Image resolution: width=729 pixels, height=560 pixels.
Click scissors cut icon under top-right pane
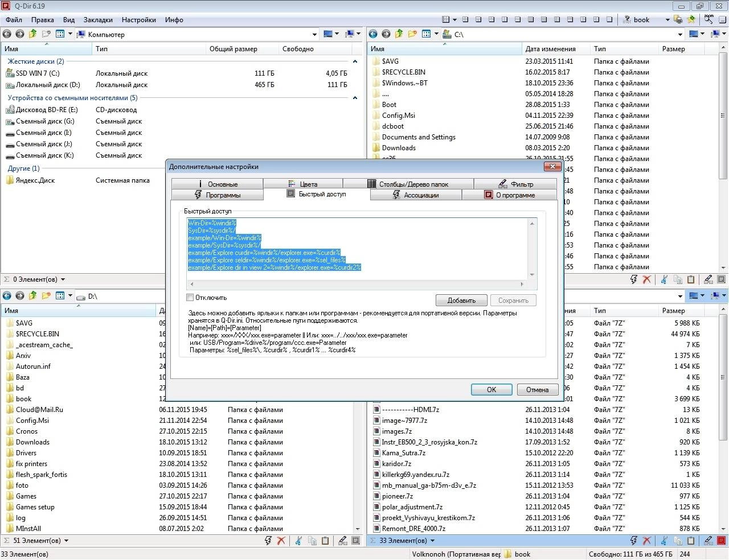click(664, 279)
